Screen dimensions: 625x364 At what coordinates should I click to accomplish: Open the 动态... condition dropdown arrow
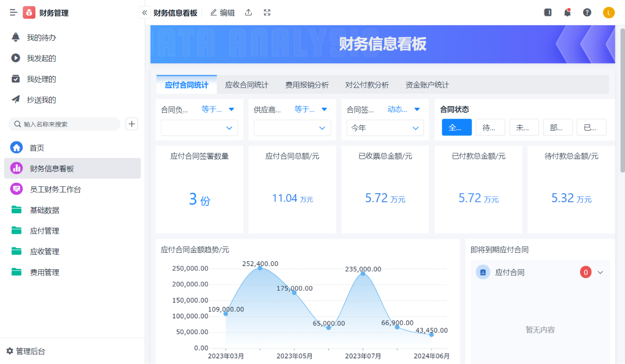[x=417, y=109]
